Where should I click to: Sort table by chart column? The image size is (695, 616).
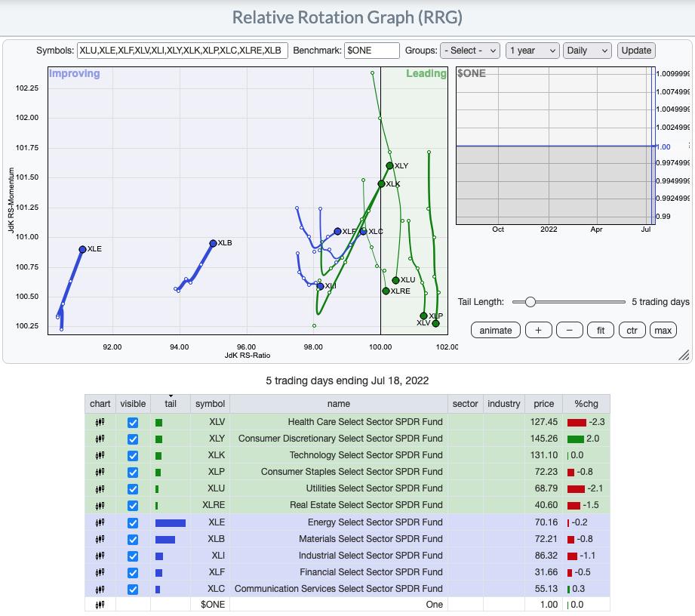pos(100,404)
